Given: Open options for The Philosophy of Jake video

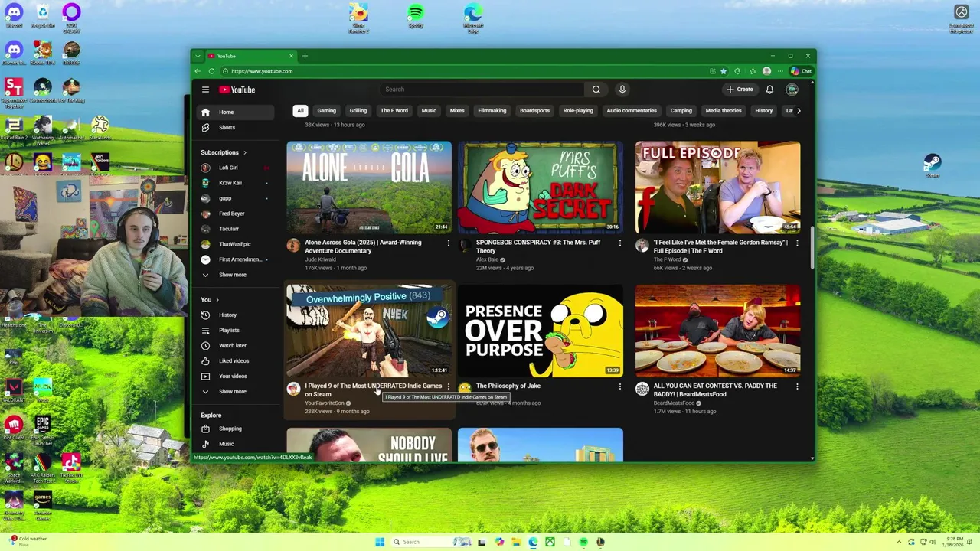Looking at the screenshot, I should 620,386.
